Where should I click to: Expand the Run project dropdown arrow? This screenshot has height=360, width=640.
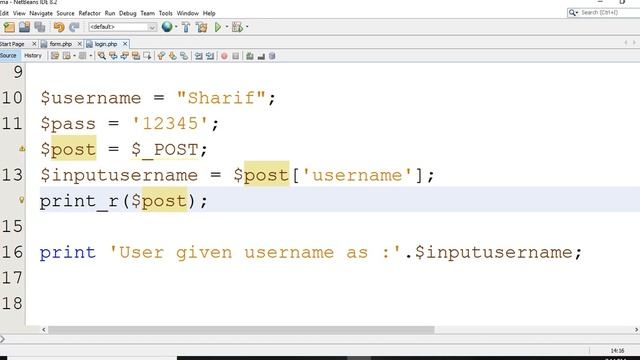(x=227, y=27)
